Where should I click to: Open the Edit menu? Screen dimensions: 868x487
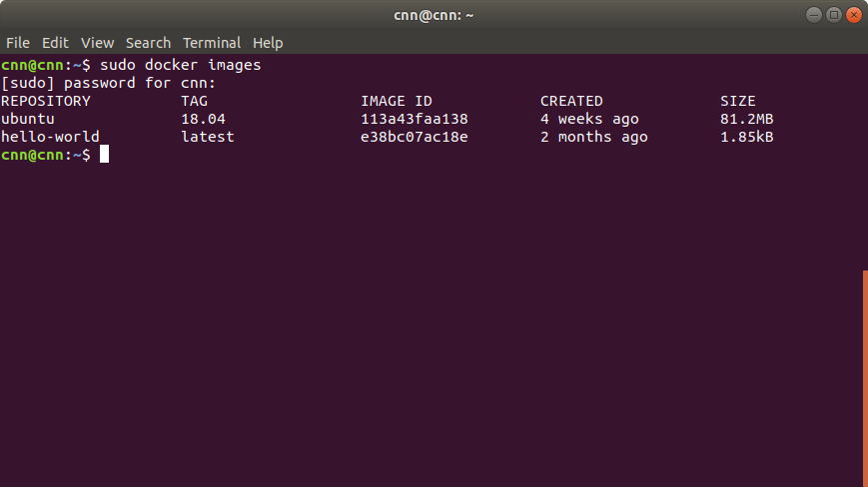(x=55, y=43)
